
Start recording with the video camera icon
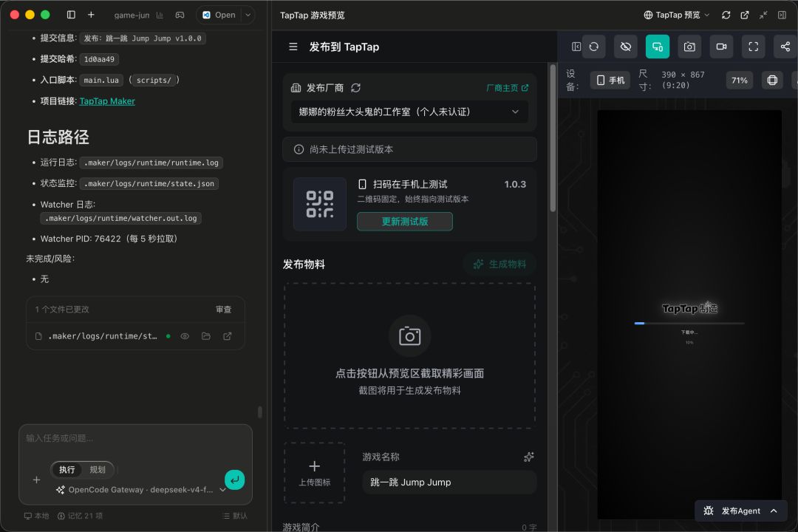click(722, 47)
